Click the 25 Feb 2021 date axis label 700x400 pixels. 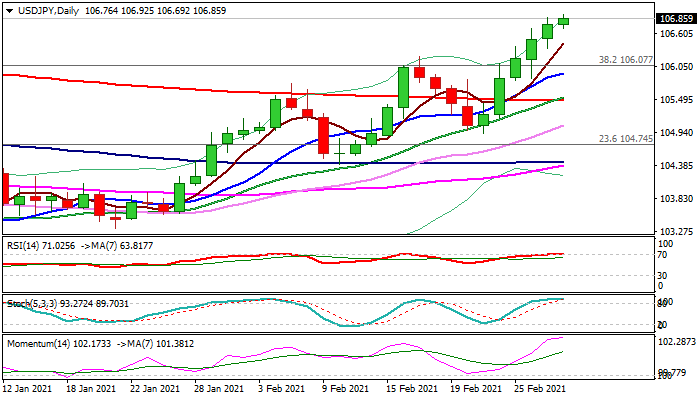click(540, 389)
